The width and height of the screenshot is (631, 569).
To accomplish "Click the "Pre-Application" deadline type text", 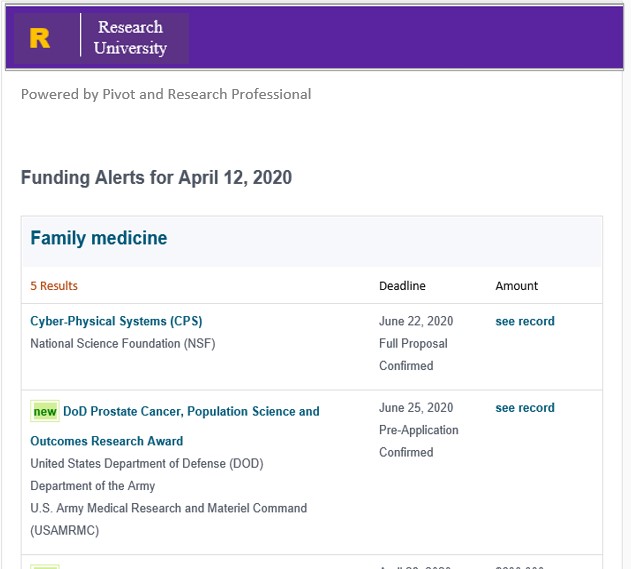I will (419, 430).
